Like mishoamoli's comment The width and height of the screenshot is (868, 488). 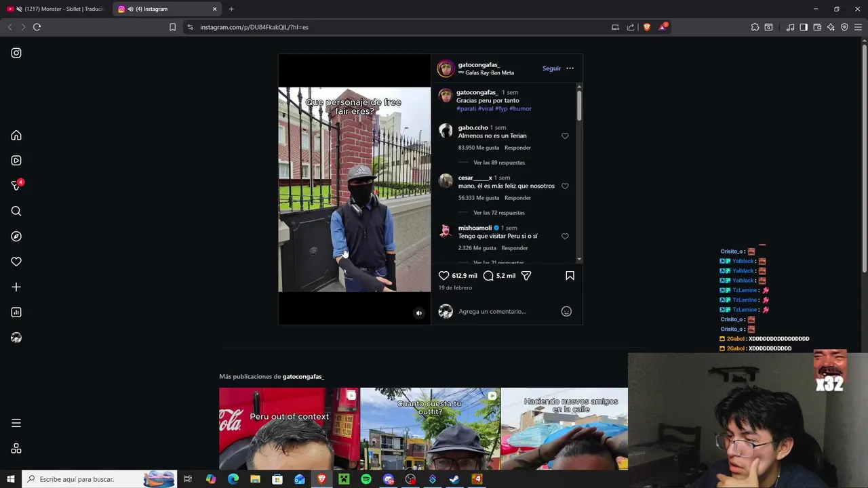[x=565, y=237]
